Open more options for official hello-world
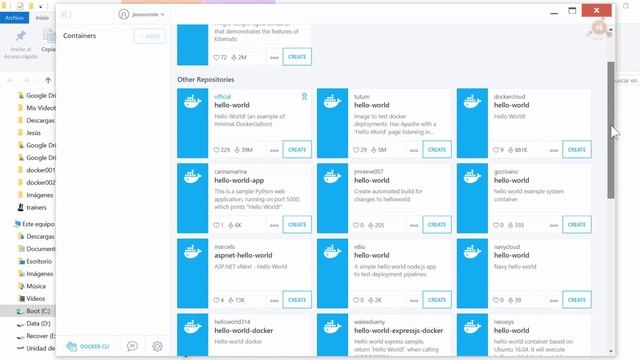 pos(274,150)
